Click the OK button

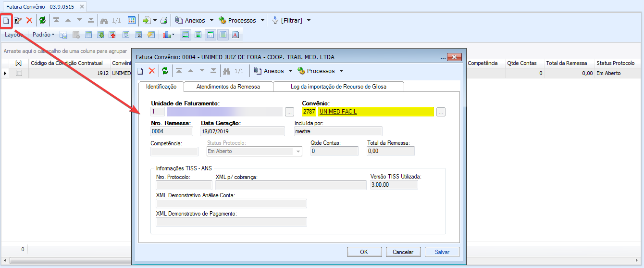coord(364,252)
